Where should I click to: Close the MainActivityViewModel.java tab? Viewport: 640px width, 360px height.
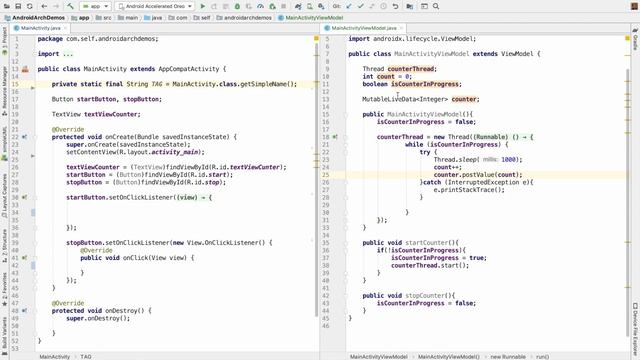point(402,28)
